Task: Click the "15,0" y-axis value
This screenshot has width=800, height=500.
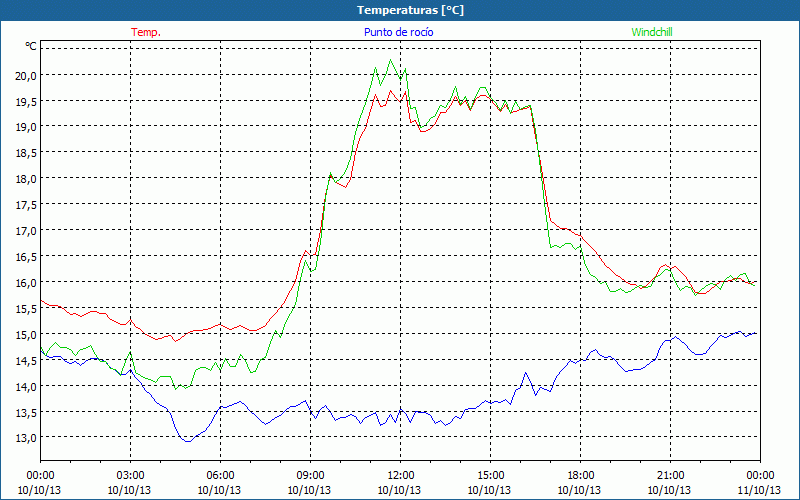Action: point(27,335)
